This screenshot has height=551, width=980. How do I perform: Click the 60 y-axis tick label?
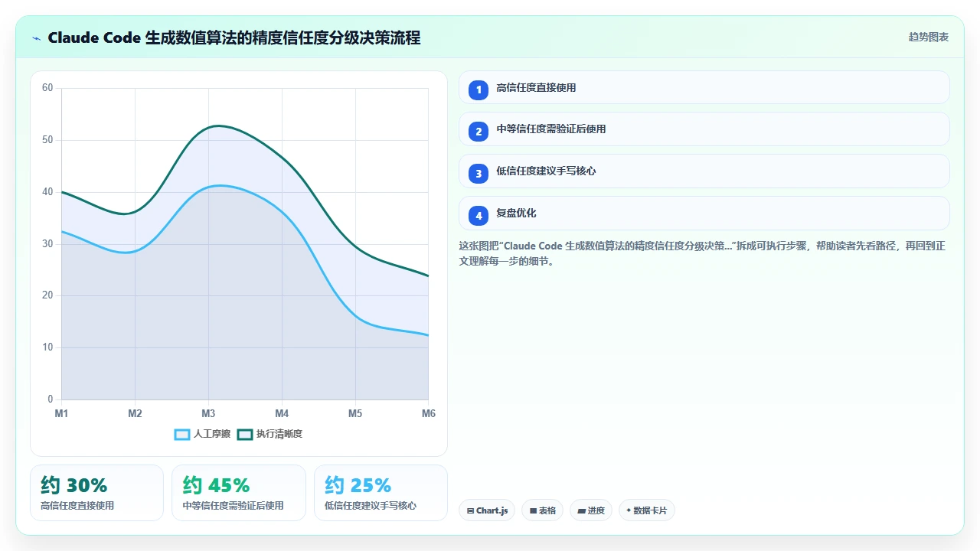coord(47,88)
